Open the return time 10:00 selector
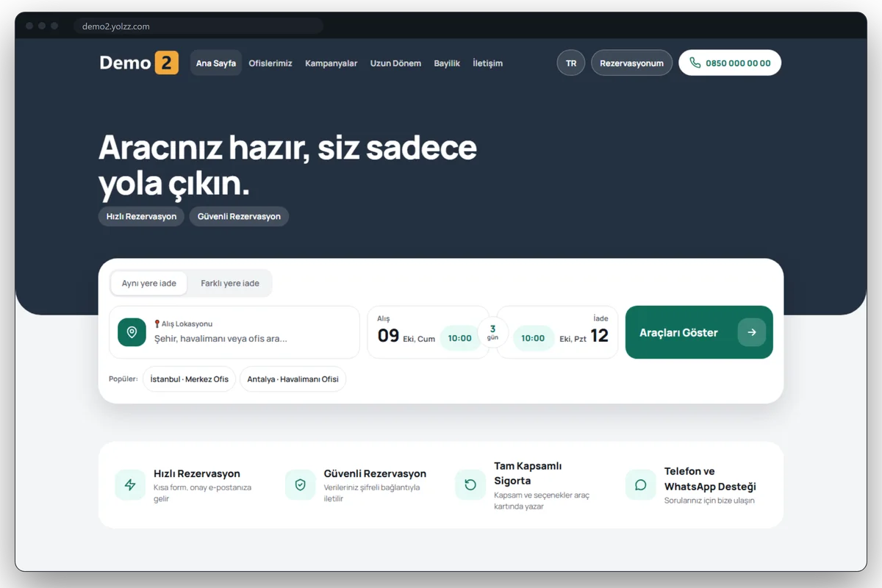Screen dimensions: 882x588 click(x=533, y=338)
